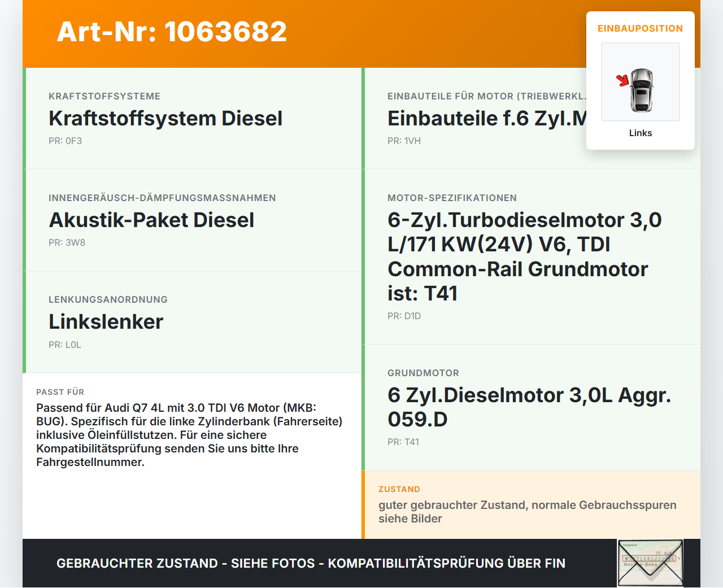Select Kraftstoffsystem Diesel title

(165, 118)
